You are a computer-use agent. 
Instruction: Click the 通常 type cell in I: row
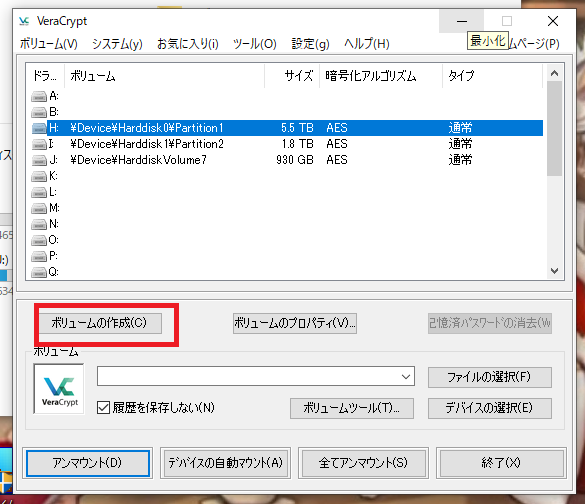[460, 144]
